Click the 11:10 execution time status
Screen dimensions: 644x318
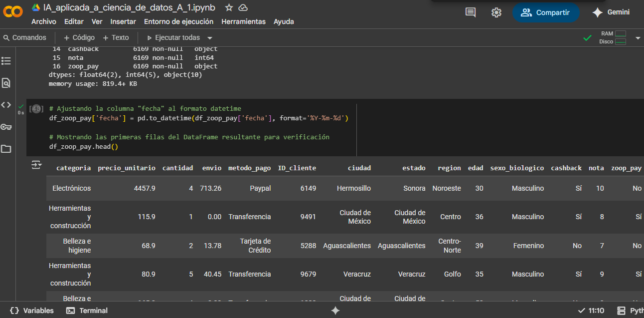click(591, 311)
